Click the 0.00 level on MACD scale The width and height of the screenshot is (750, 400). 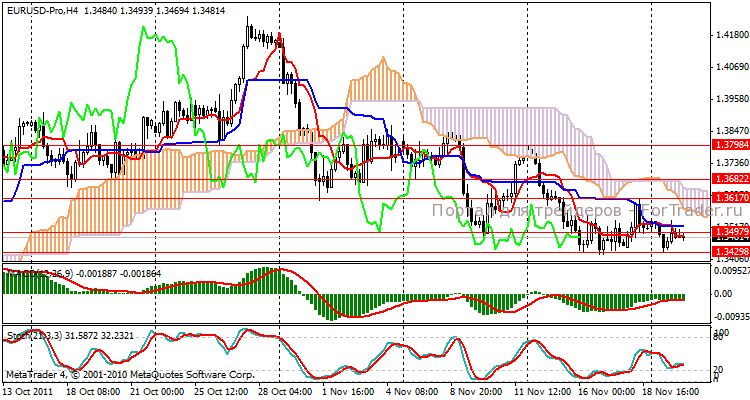(x=723, y=294)
